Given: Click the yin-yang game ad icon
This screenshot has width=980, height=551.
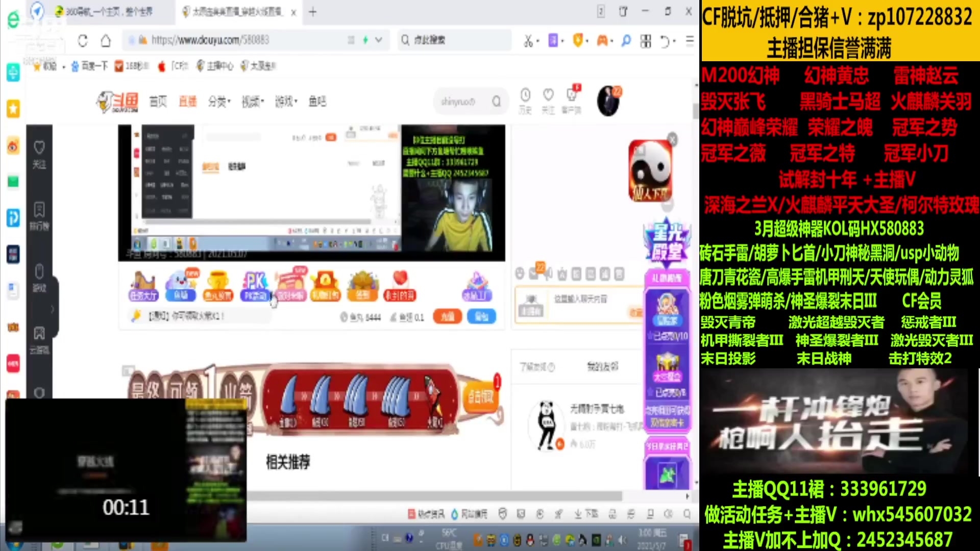Looking at the screenshot, I should tap(650, 171).
